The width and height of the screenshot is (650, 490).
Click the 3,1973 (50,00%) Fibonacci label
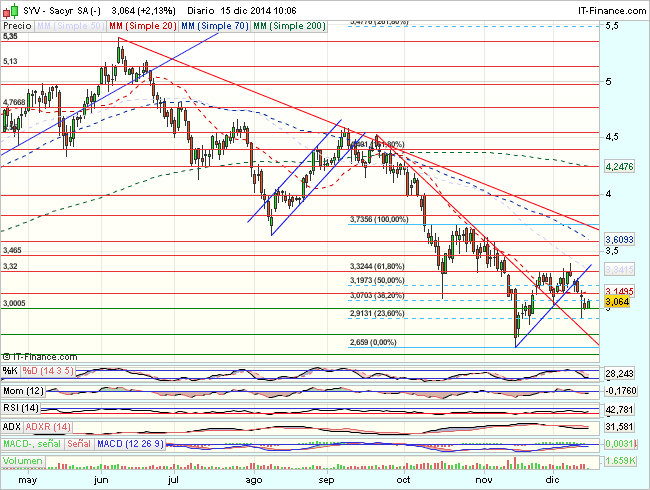point(377,281)
